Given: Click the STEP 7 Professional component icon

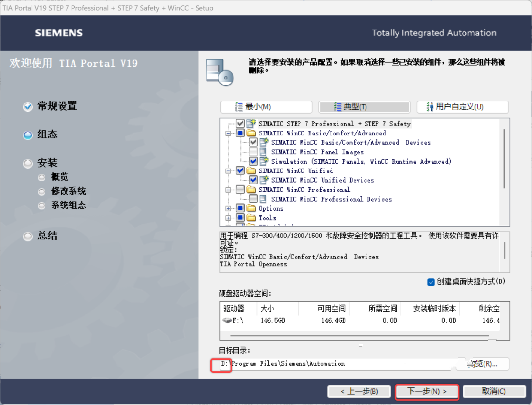Looking at the screenshot, I should [251, 123].
